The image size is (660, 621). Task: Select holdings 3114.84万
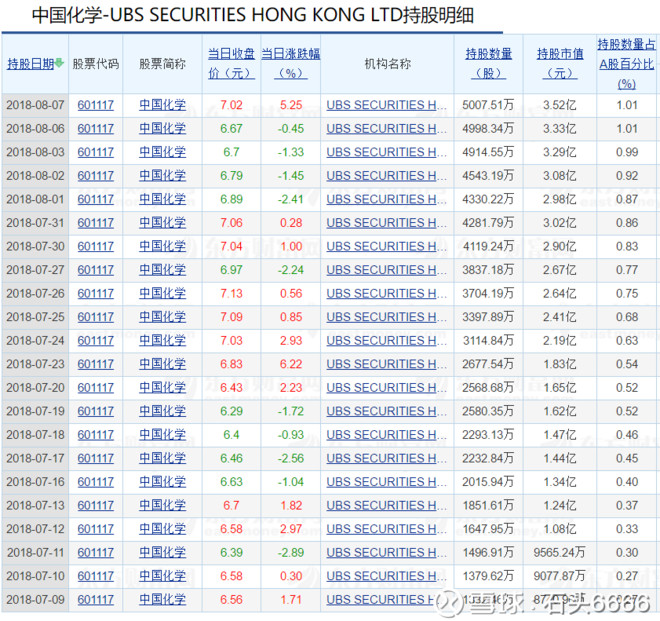pos(488,341)
